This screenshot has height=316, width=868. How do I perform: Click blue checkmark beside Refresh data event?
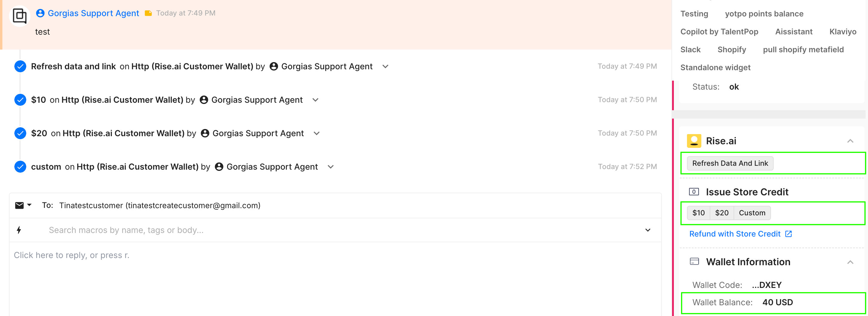(x=20, y=66)
